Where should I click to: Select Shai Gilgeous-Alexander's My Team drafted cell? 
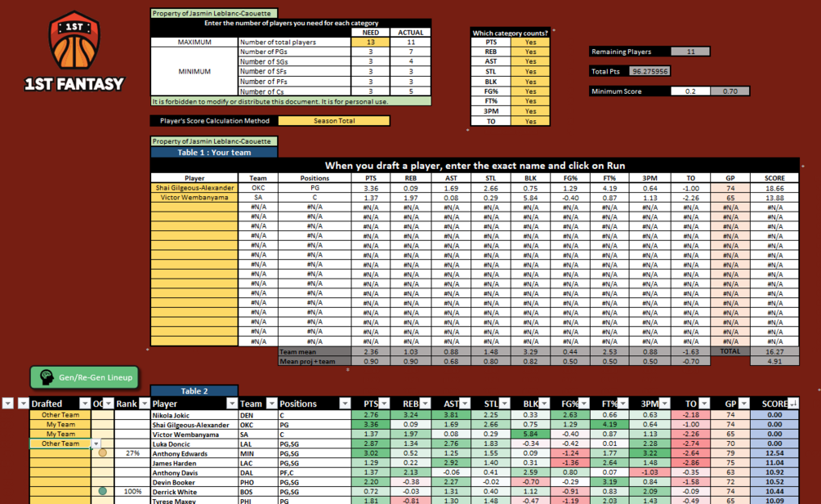pyautogui.click(x=60, y=425)
